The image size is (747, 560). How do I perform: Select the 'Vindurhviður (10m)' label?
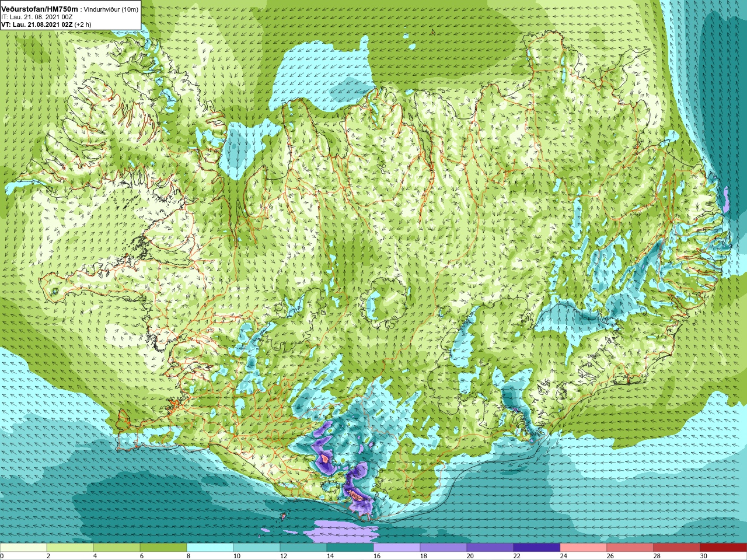tap(111, 9)
